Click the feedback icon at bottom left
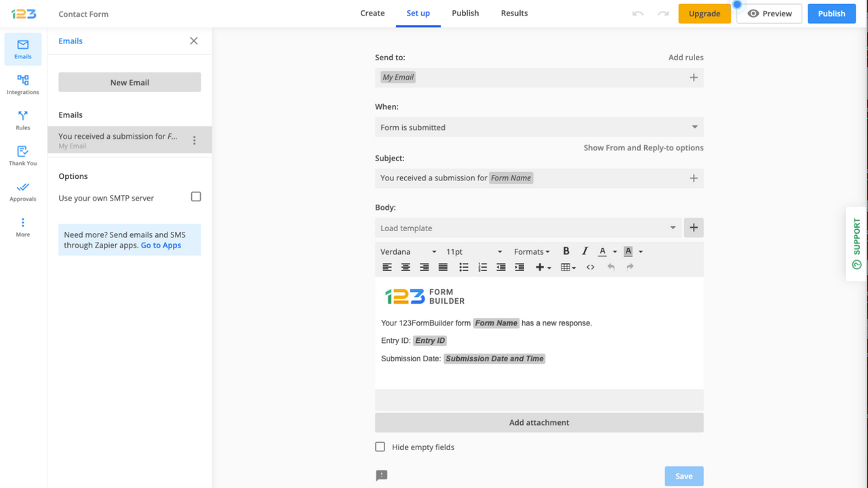 (382, 476)
